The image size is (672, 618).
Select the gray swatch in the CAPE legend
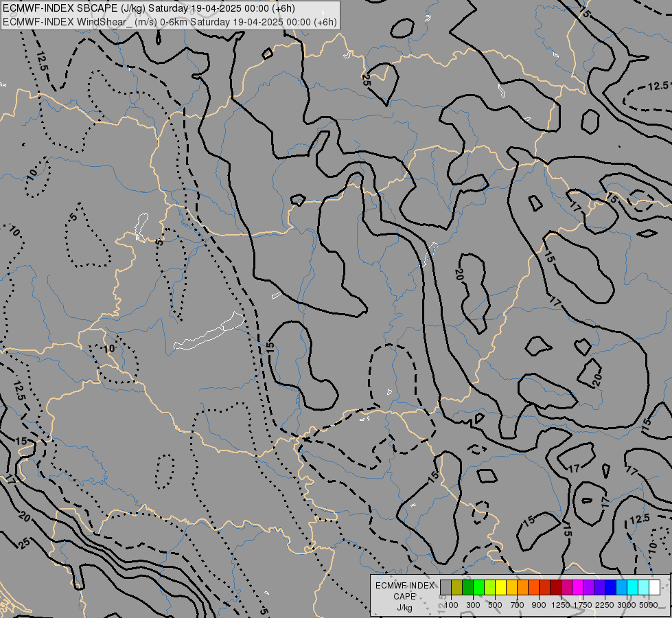tap(445, 587)
